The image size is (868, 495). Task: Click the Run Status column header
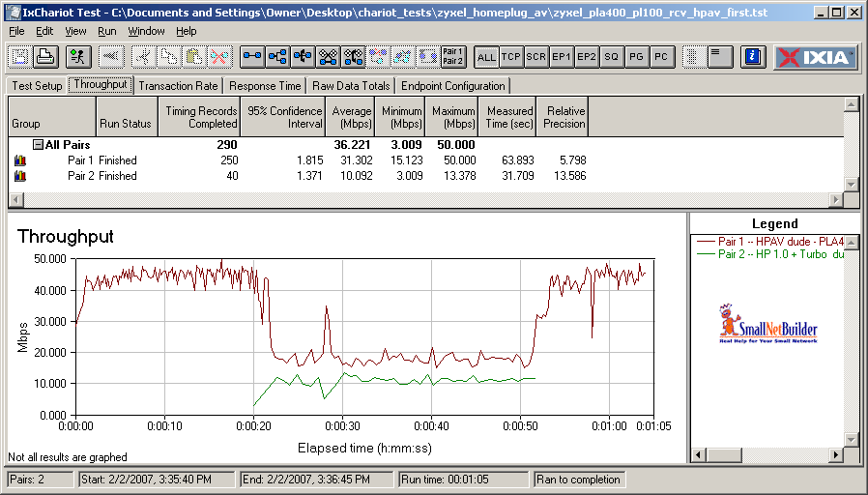(128, 117)
